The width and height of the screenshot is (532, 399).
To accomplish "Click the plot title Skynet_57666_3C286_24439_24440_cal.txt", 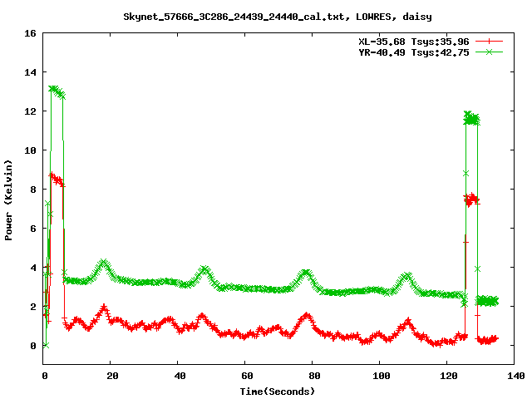I will click(x=236, y=17).
